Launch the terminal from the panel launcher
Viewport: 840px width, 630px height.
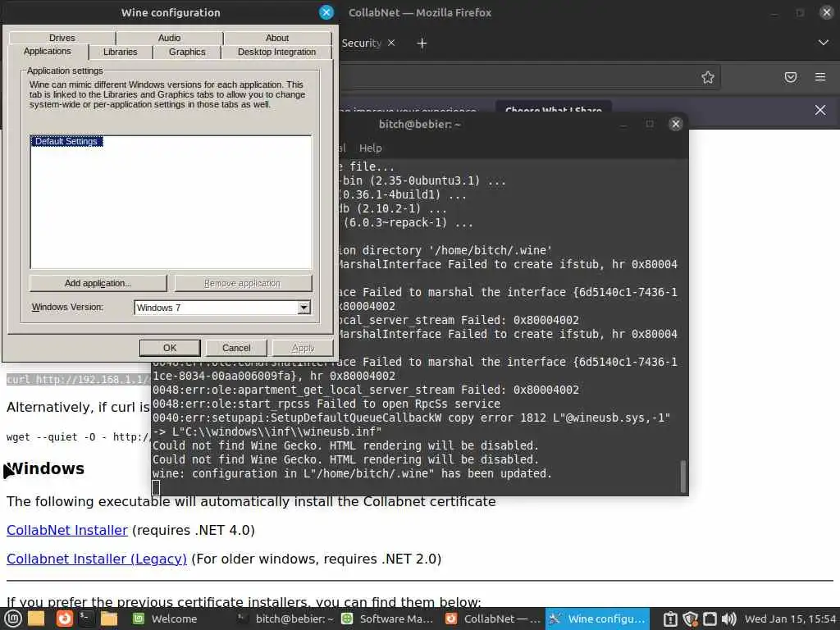point(85,619)
